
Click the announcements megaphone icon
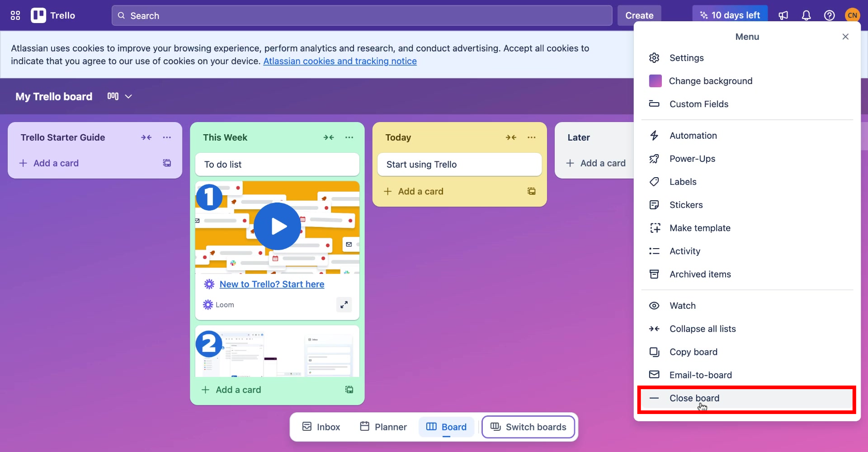coord(783,15)
